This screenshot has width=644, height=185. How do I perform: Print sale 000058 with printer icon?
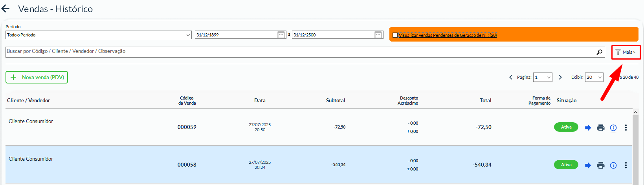(x=600, y=165)
